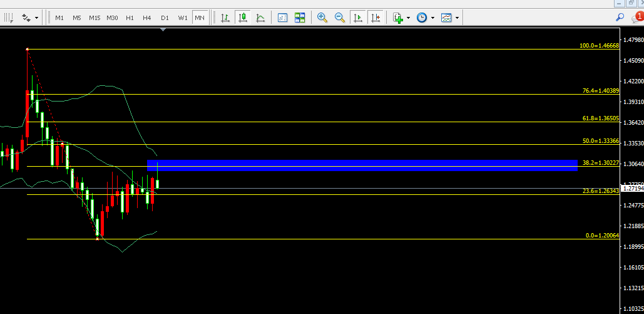Click the add indicators icon
644x314 pixels.
tap(398, 18)
